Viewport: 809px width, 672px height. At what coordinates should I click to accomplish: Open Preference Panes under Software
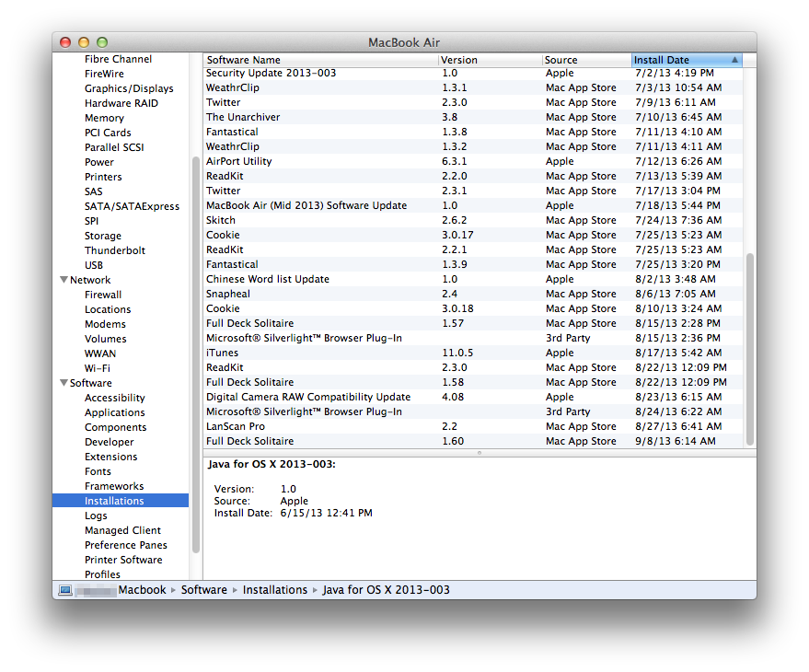coord(126,545)
